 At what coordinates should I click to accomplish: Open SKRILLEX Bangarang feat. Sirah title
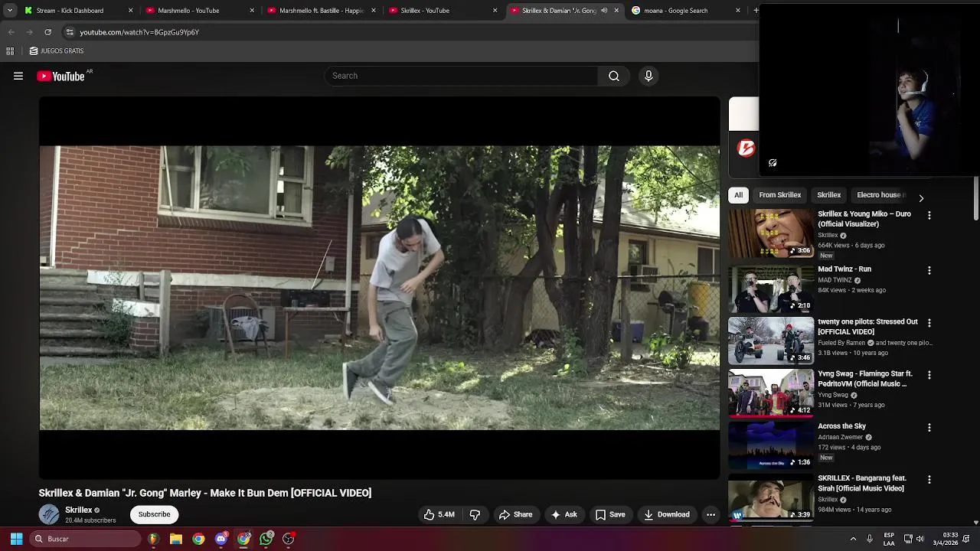tap(862, 484)
